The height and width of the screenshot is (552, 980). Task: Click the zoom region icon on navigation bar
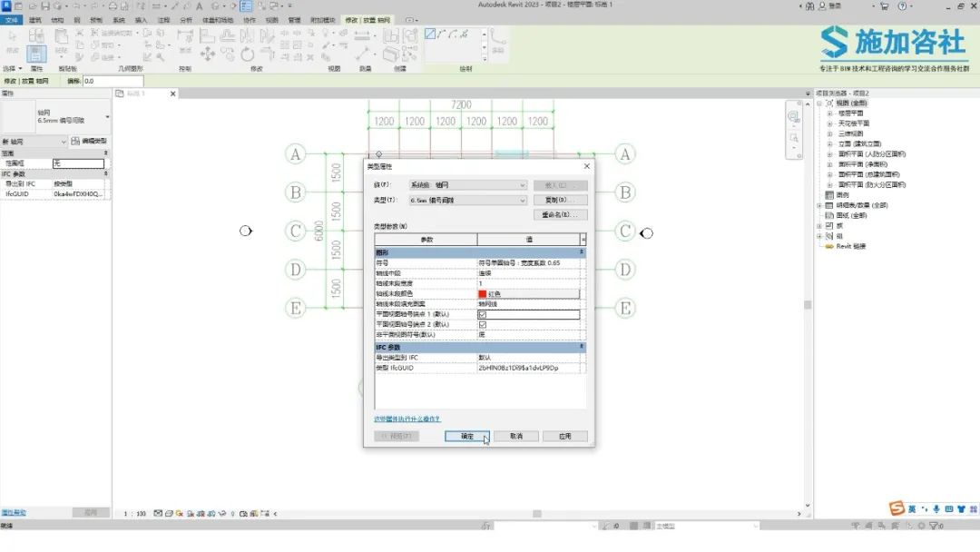tap(793, 137)
